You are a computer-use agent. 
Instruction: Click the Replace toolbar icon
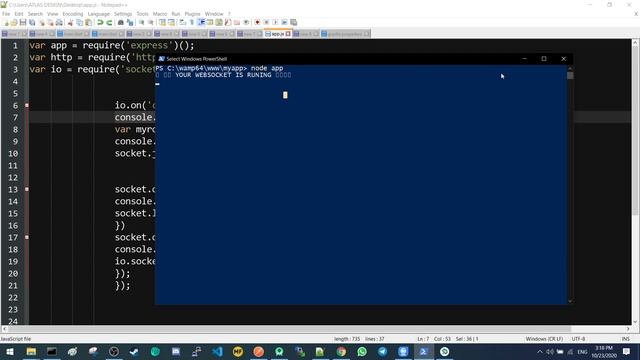(130, 22)
